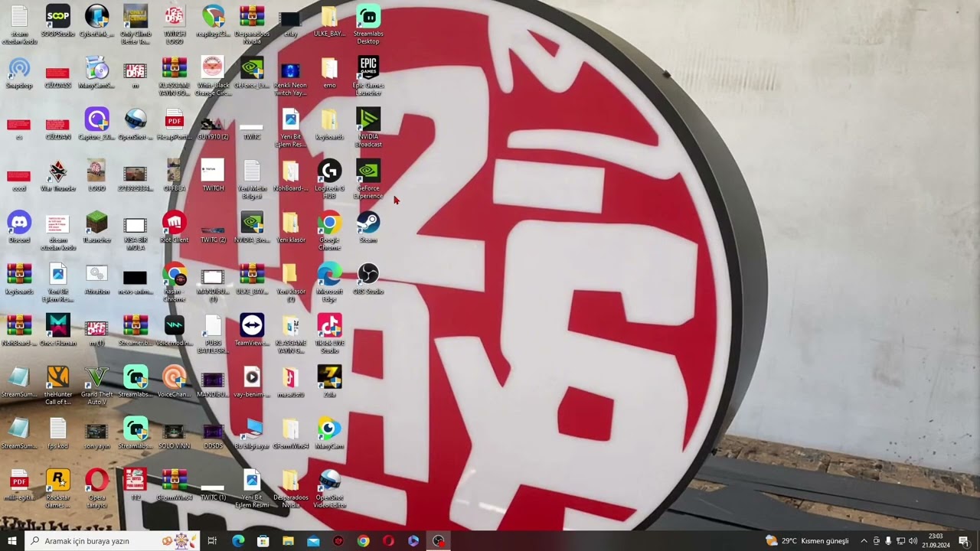This screenshot has height=551, width=980.
Task: Open the taskbar clock and calendar
Action: tap(936, 541)
